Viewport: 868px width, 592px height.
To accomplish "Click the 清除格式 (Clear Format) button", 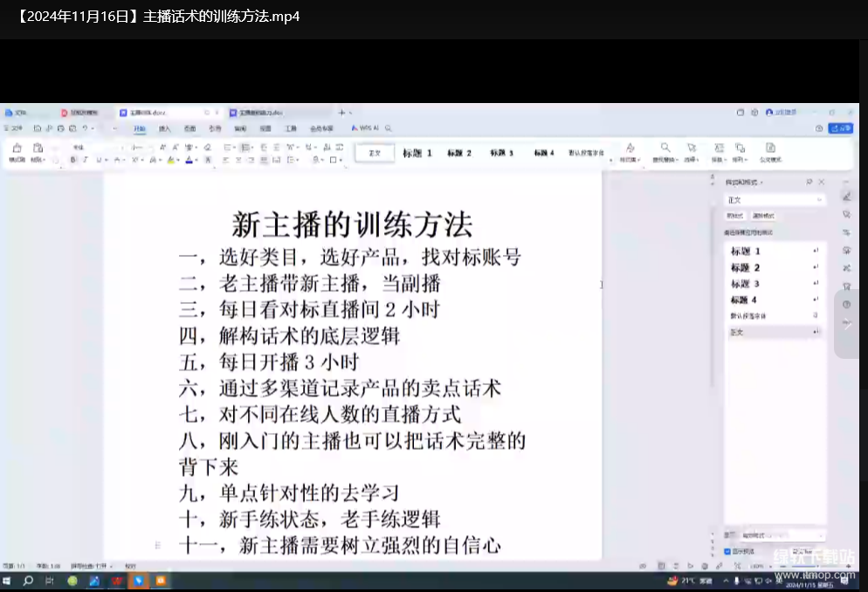I will tap(763, 216).
